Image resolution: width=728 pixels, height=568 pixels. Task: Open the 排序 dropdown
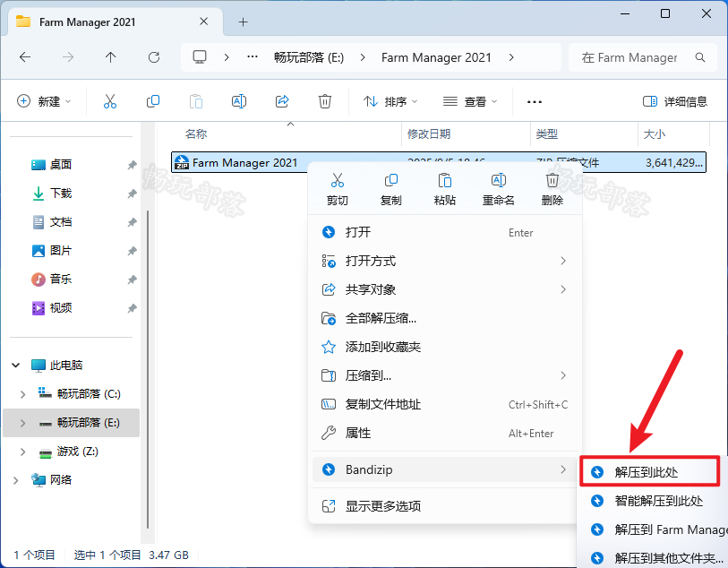tap(390, 101)
